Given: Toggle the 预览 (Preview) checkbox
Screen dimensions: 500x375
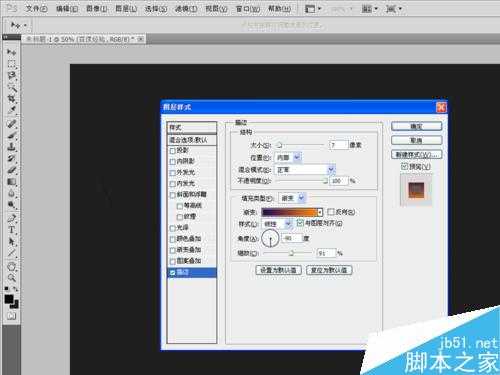Looking at the screenshot, I should point(404,166).
